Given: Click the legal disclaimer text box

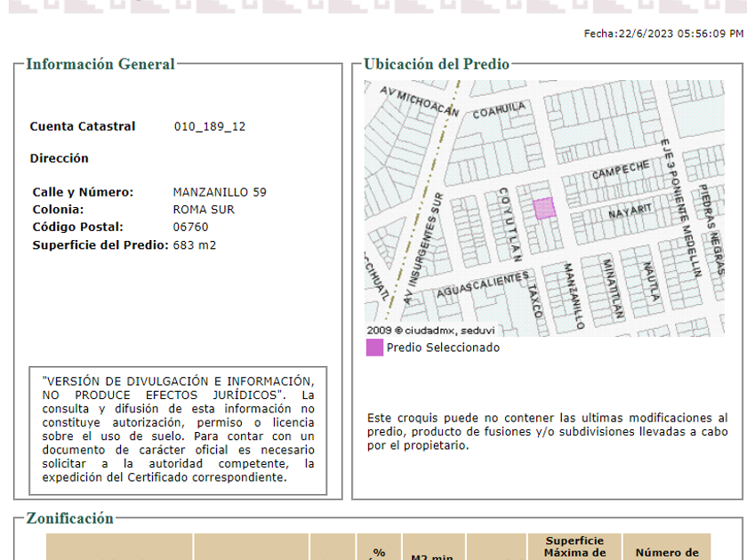Looking at the screenshot, I should [x=178, y=429].
